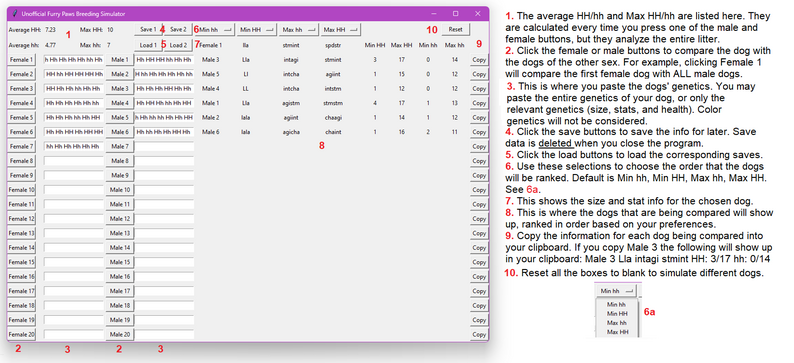Load the second save with Load 2
794x363 pixels.
click(178, 45)
